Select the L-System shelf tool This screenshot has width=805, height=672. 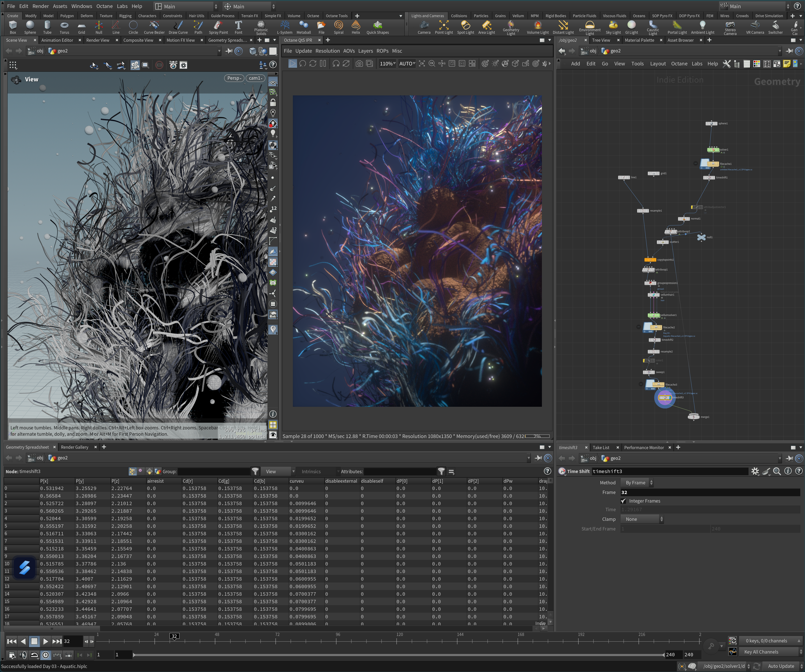pos(285,27)
